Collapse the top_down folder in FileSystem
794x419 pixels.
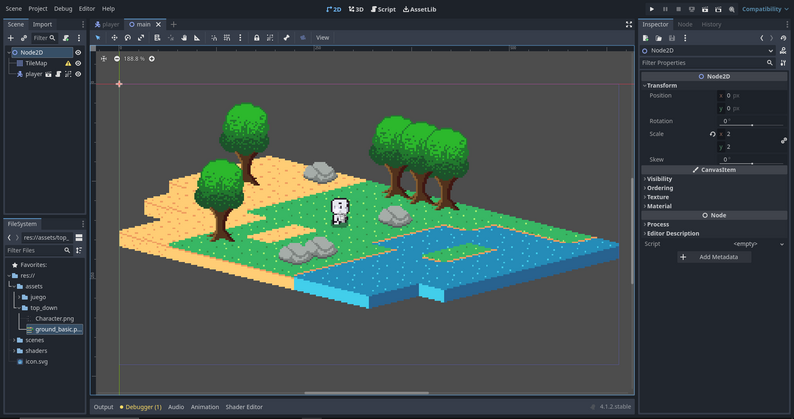pos(21,308)
